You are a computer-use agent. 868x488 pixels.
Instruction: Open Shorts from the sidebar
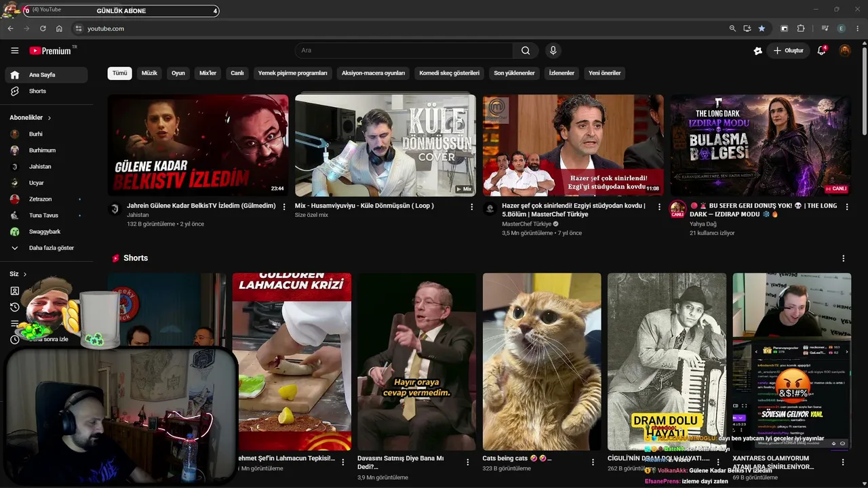(46, 91)
